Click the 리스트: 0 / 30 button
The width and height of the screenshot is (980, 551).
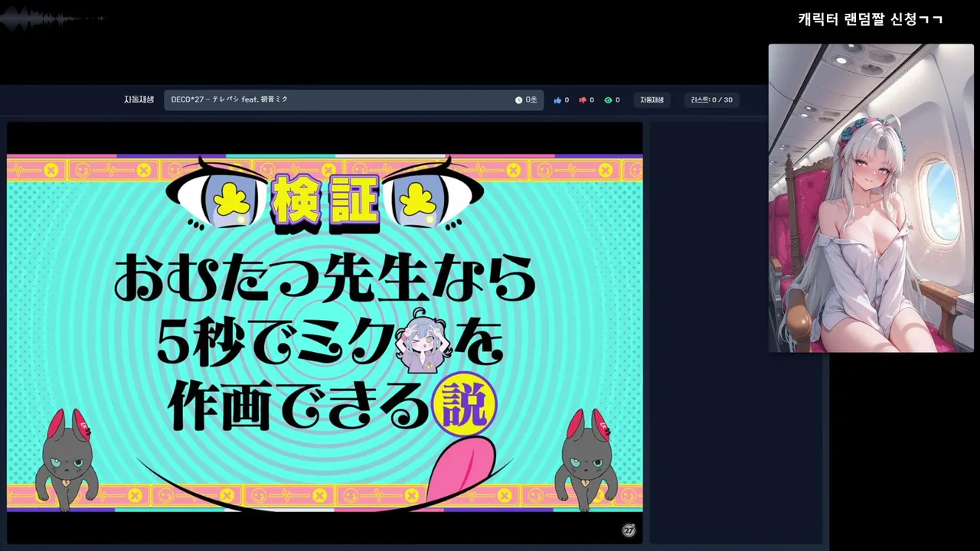pyautogui.click(x=711, y=100)
